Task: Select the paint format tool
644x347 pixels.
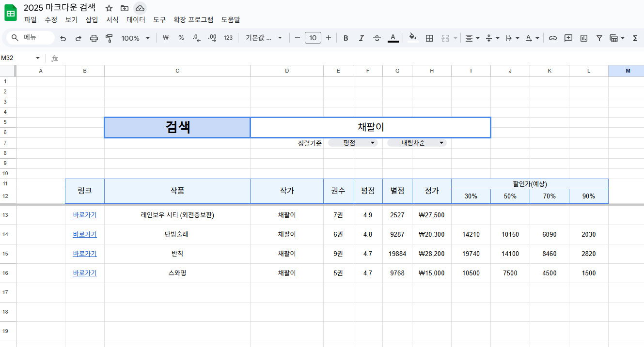Action: pos(109,38)
